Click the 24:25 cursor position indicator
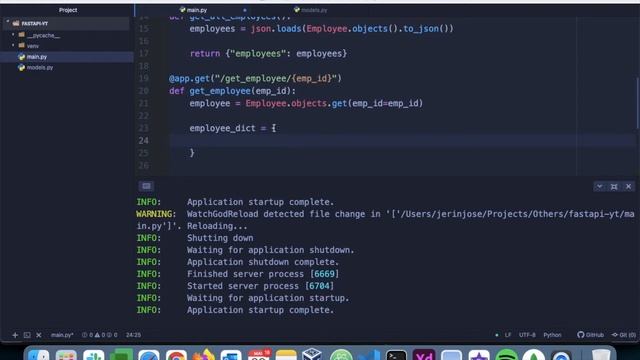This screenshot has width=640, height=360. (133, 335)
